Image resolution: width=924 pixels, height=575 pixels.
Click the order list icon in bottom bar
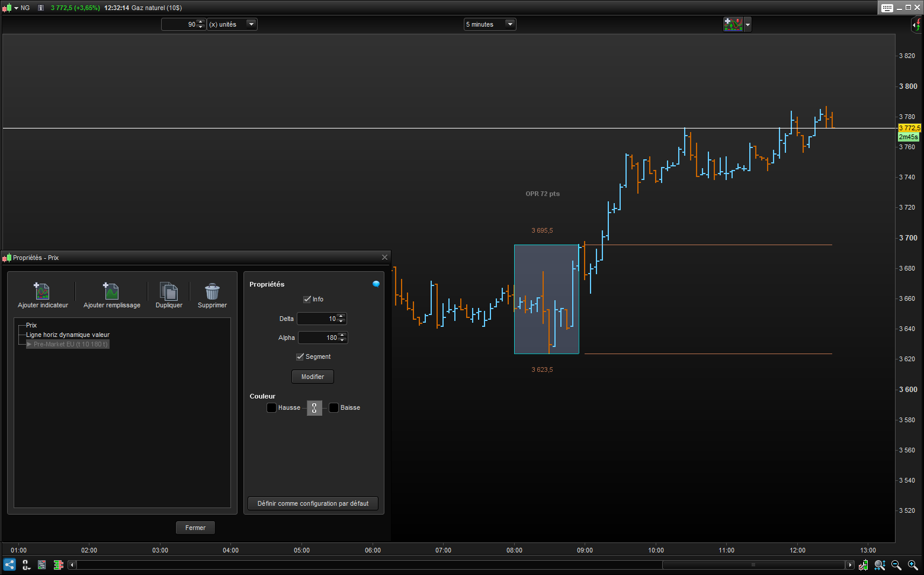click(x=41, y=565)
